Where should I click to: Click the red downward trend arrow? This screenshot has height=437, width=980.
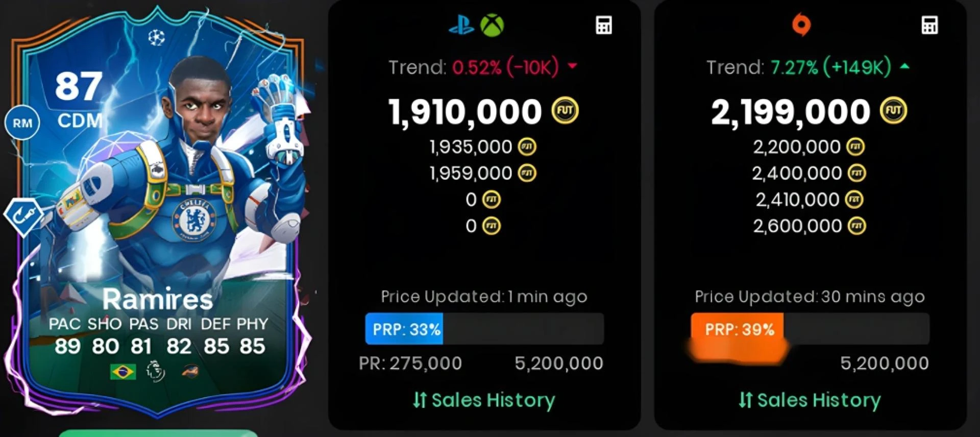pyautogui.click(x=572, y=66)
